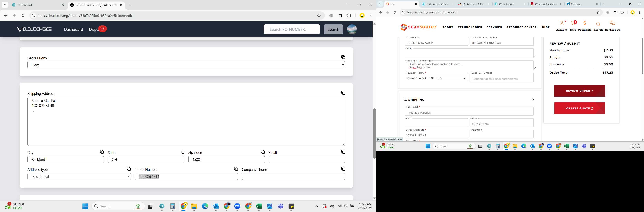Click copy icon next to City
This screenshot has width=644, height=212.
tap(102, 152)
